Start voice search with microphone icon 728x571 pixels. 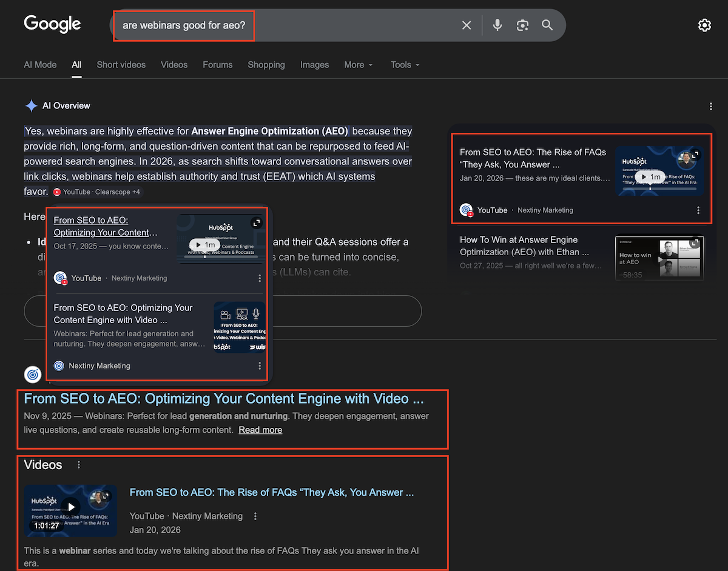click(497, 25)
